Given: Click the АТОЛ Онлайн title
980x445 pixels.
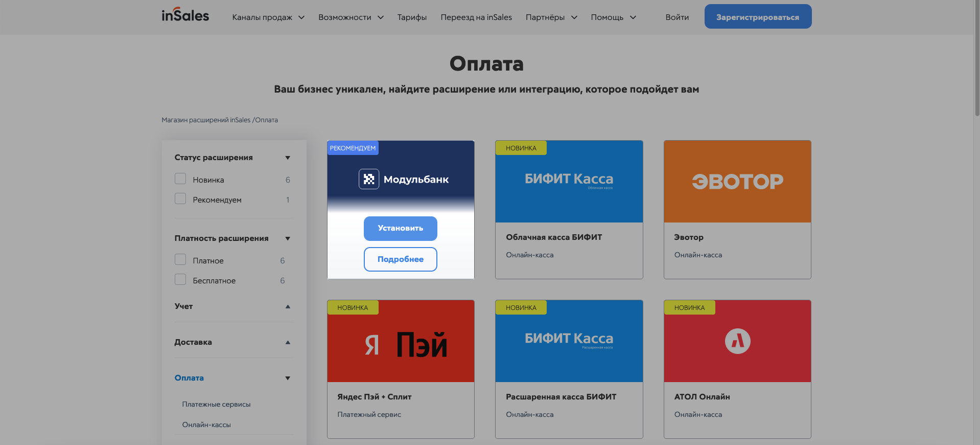Looking at the screenshot, I should point(702,397).
